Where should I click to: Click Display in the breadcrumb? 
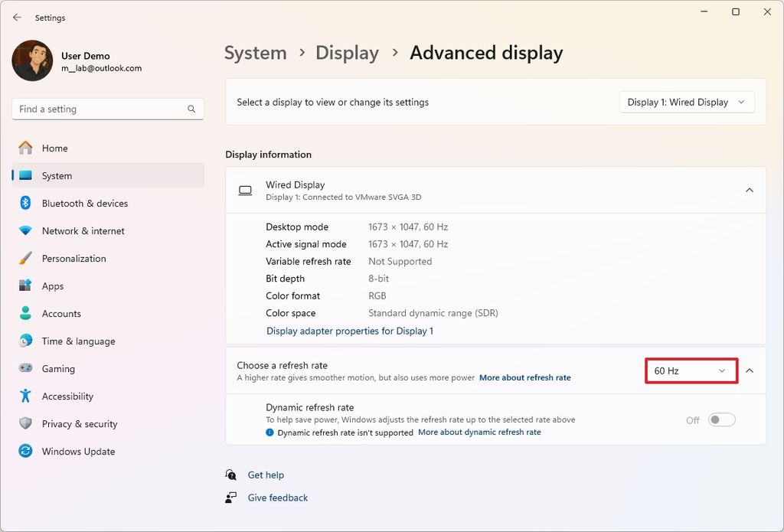click(x=347, y=53)
